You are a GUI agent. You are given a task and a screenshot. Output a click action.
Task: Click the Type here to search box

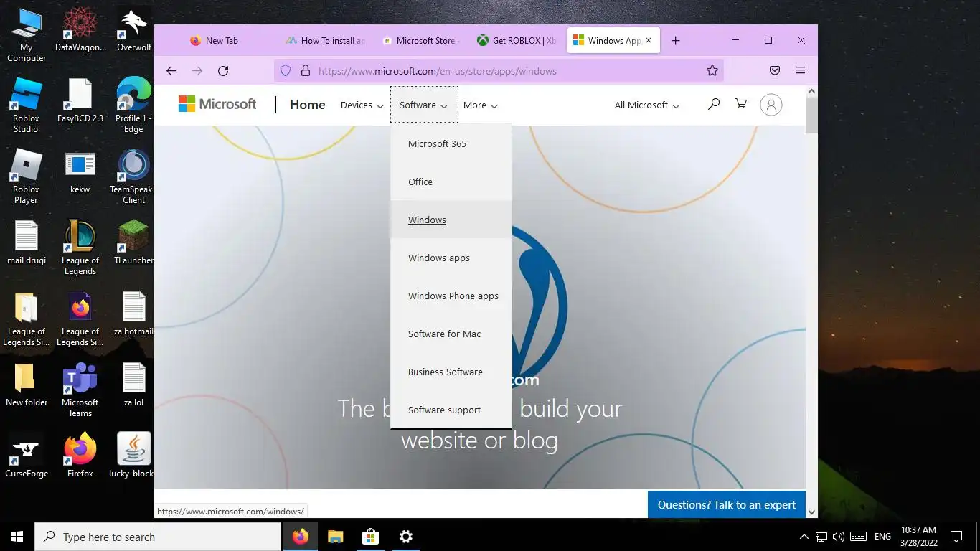click(x=158, y=537)
